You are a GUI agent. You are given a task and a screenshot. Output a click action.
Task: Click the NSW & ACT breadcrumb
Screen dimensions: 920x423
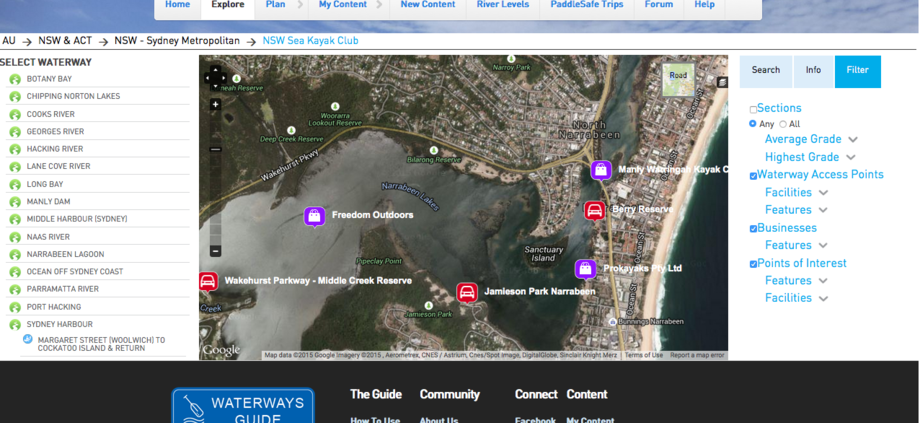tap(65, 40)
